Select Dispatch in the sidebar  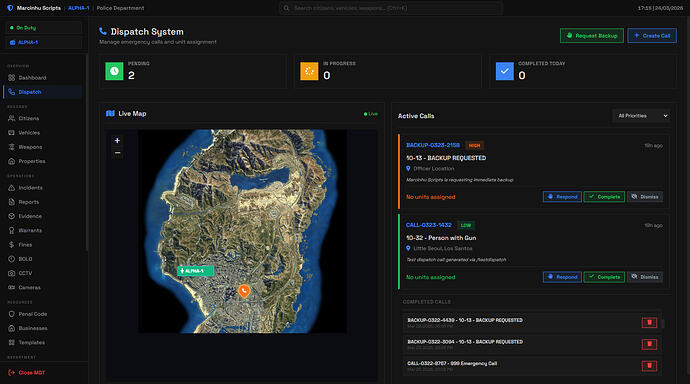point(43,92)
